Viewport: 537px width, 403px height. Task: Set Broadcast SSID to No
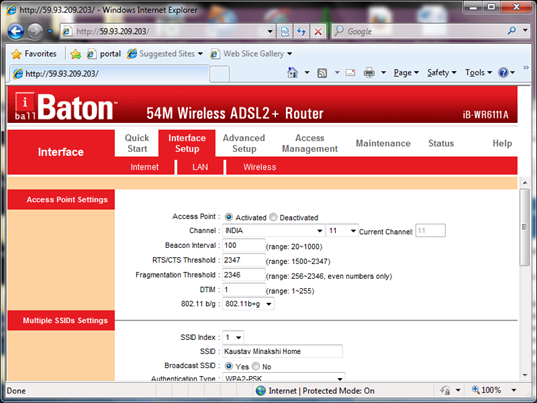pyautogui.click(x=256, y=366)
